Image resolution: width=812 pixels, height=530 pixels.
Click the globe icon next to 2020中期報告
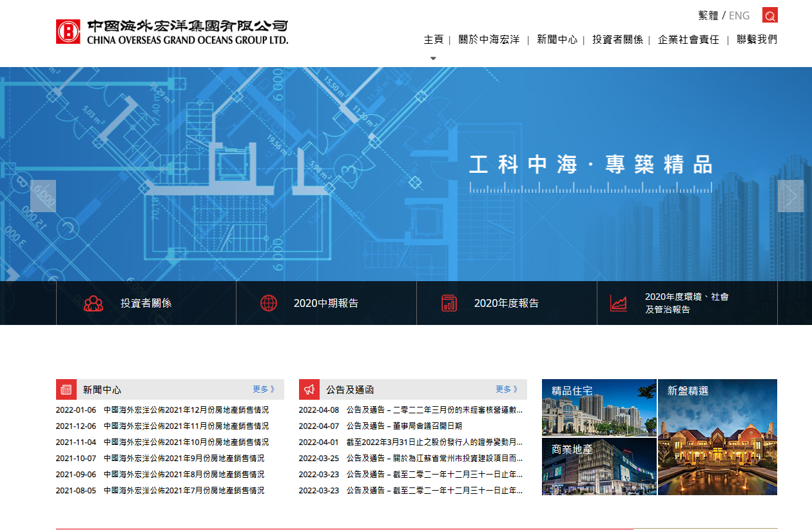[x=269, y=302]
